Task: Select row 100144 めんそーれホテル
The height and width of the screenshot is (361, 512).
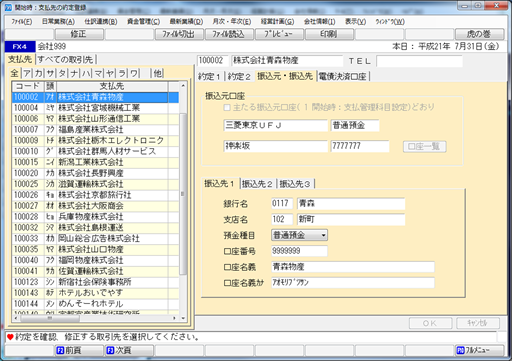Action: click(x=95, y=304)
